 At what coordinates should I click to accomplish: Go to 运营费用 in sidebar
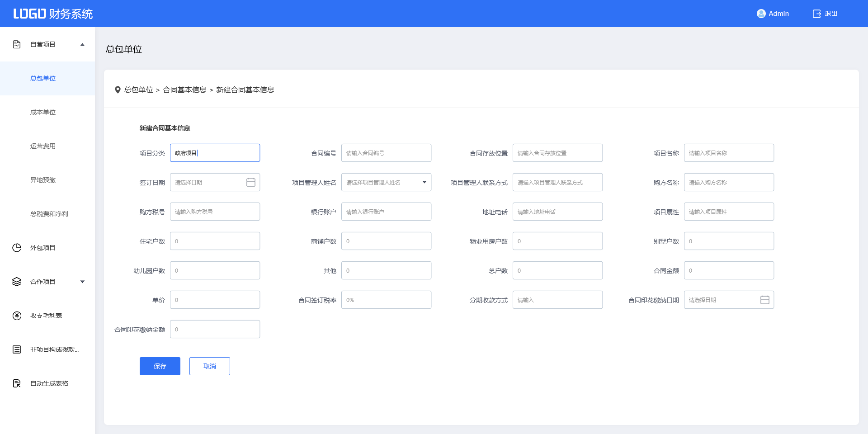coord(43,146)
